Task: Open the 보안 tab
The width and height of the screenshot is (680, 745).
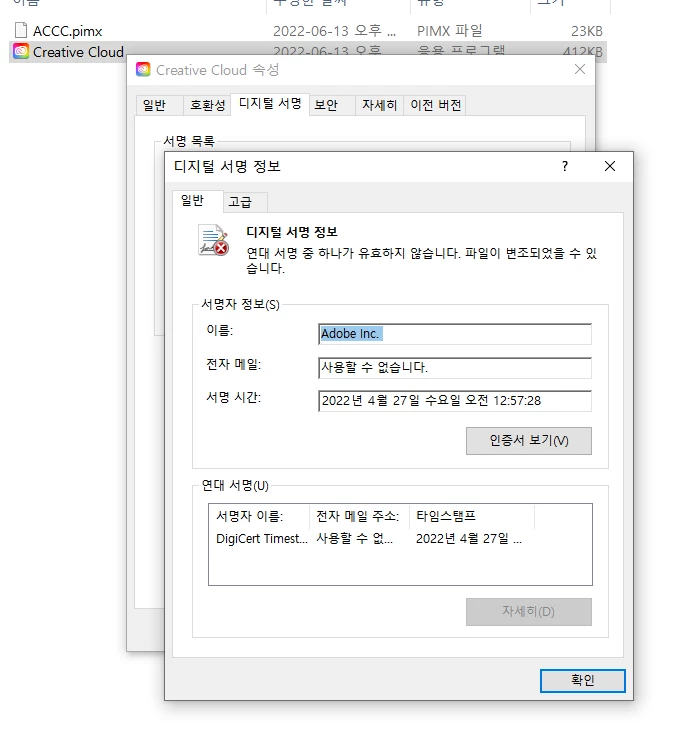Action: [326, 105]
